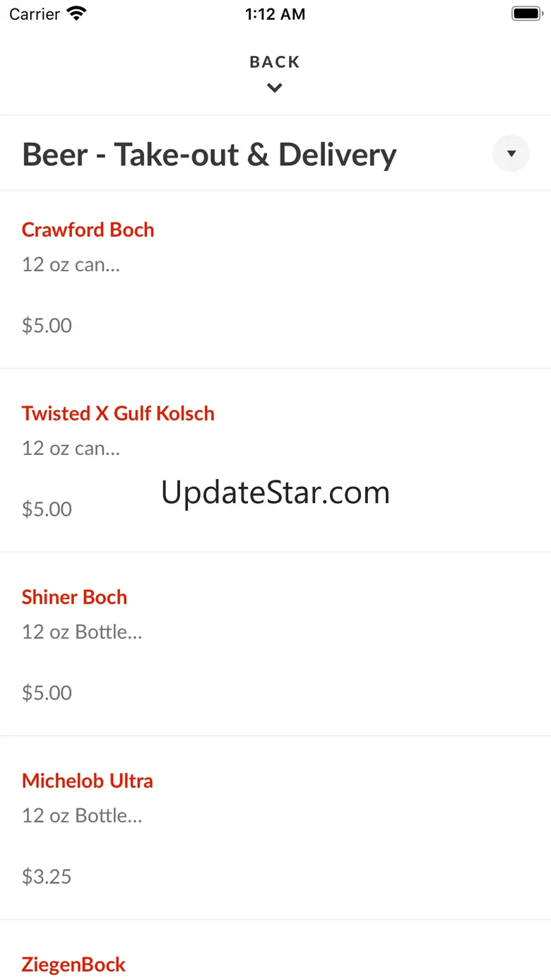This screenshot has width=551, height=980.
Task: Tap the down chevron under BACK
Action: tap(275, 88)
